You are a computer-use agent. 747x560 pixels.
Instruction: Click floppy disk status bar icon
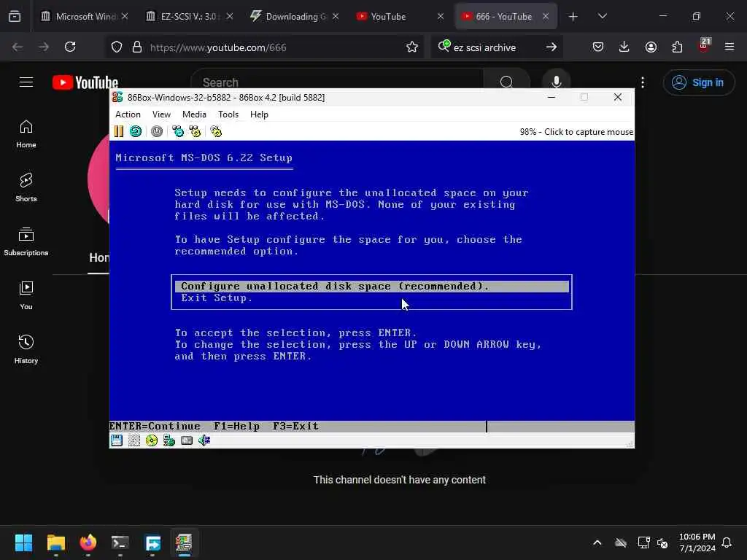tap(117, 440)
